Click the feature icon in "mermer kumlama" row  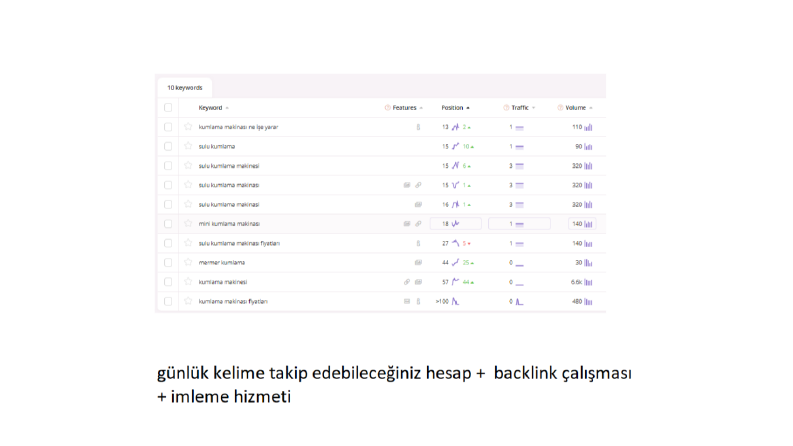point(418,262)
